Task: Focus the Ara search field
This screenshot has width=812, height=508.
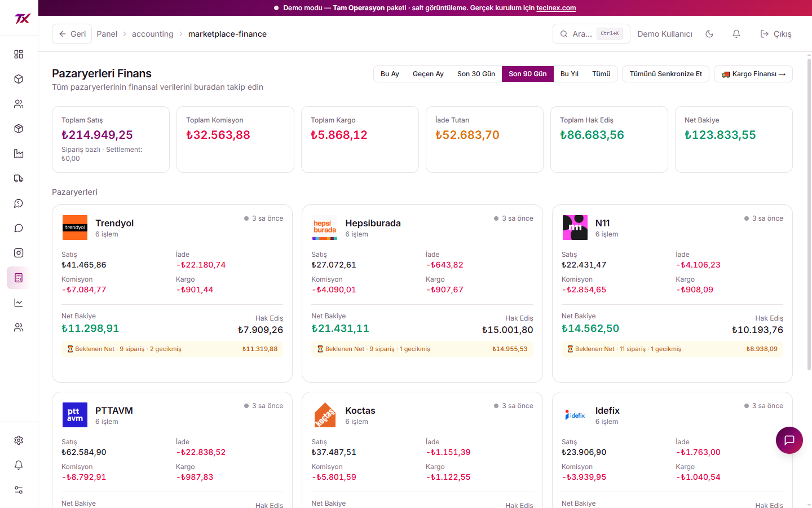Action: pyautogui.click(x=592, y=34)
